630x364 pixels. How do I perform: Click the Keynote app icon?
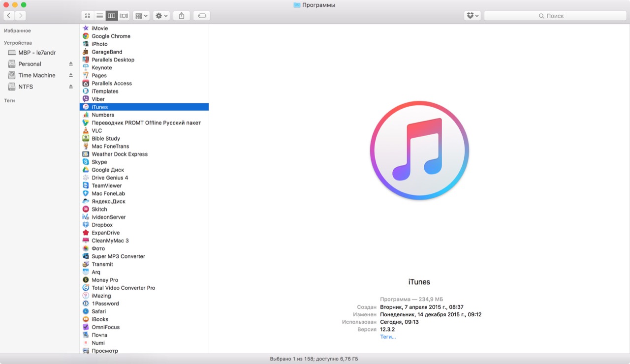tap(86, 67)
